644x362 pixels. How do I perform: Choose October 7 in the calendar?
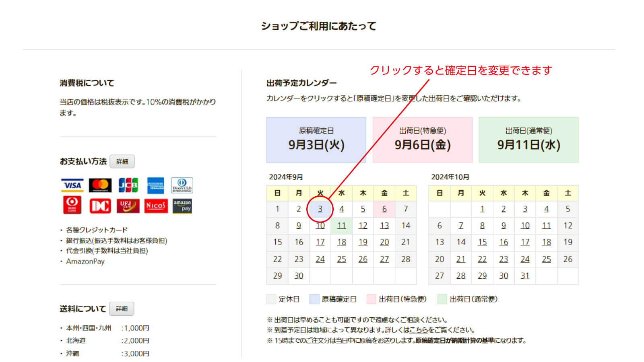tap(461, 226)
